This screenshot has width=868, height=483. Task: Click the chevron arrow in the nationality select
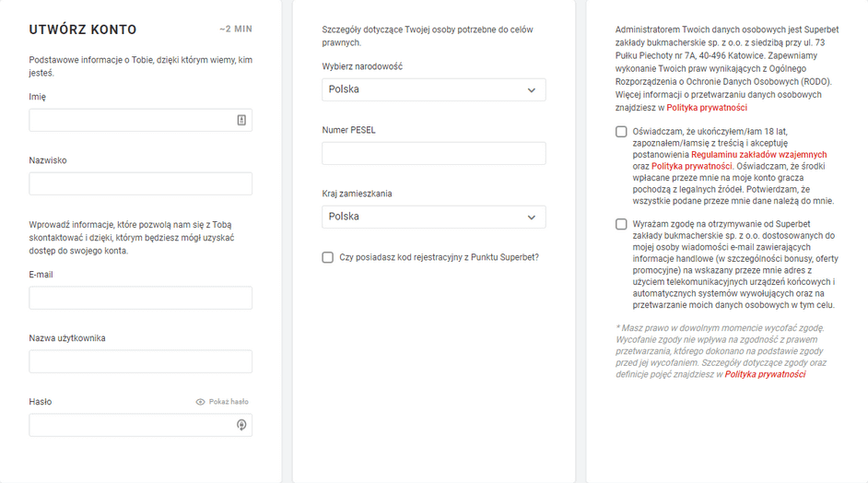(532, 90)
